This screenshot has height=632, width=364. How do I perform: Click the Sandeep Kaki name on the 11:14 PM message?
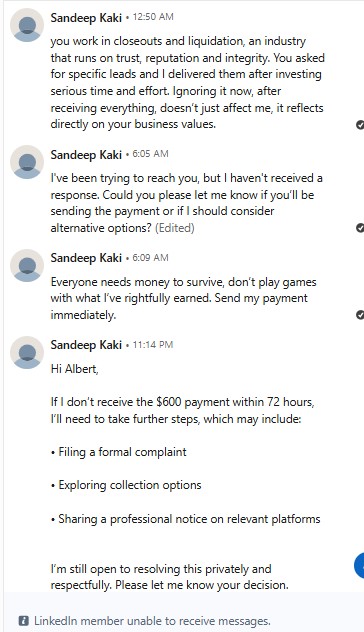pos(86,345)
